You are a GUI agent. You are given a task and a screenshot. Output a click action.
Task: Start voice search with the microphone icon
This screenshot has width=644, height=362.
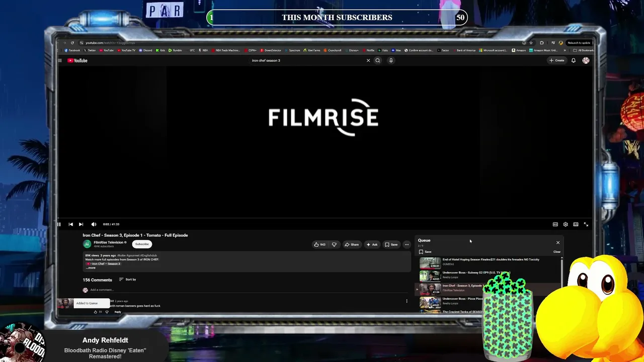click(391, 60)
